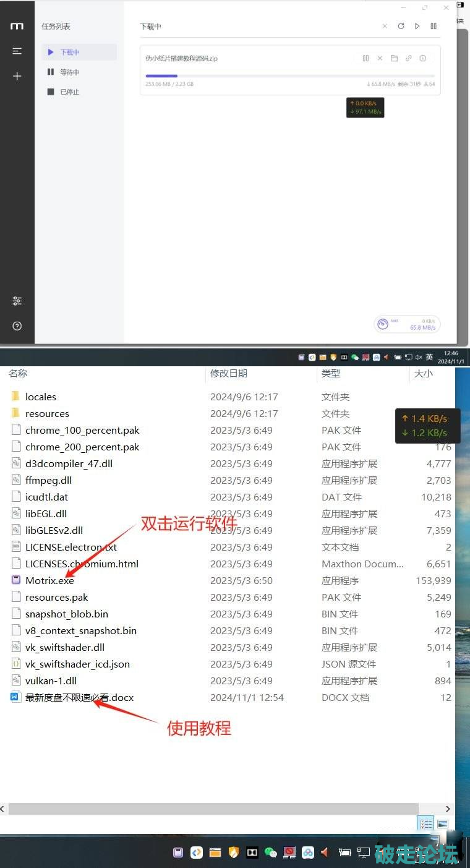Viewport: 470px width, 868px height.
Task: Copy the download link of the zip task
Action: pos(408,58)
